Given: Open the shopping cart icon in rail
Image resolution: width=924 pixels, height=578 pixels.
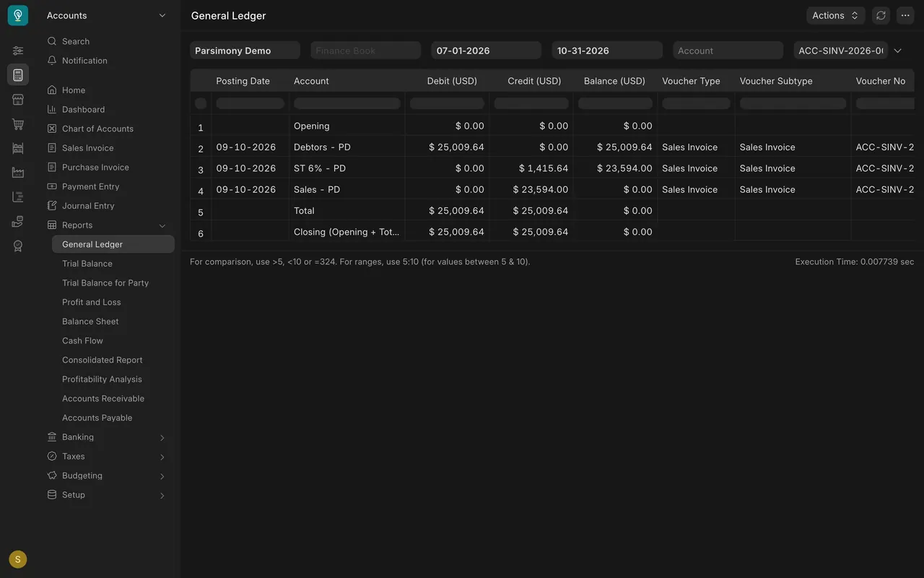Looking at the screenshot, I should [x=18, y=124].
